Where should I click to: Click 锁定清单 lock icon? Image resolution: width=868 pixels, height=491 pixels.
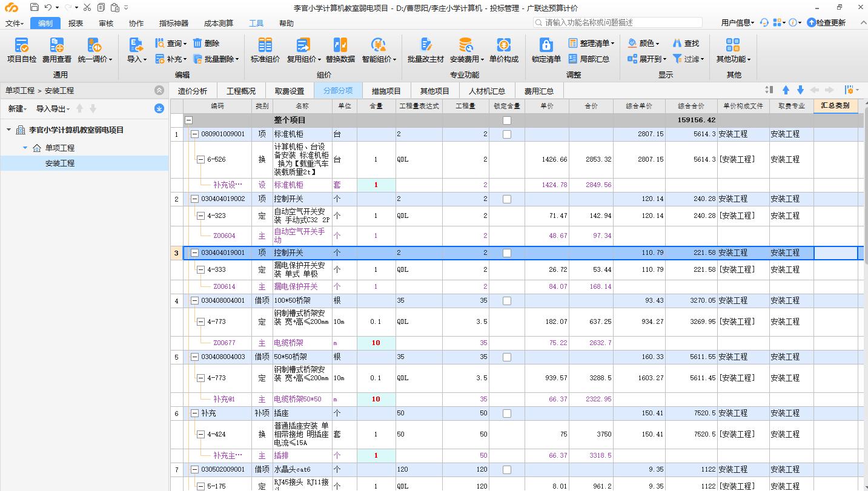click(x=546, y=45)
